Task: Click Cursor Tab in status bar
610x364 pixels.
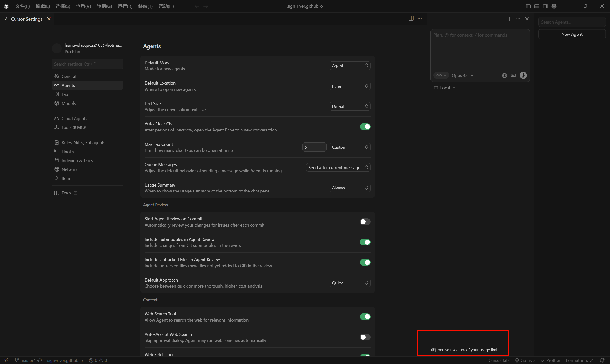Action: coord(498,360)
